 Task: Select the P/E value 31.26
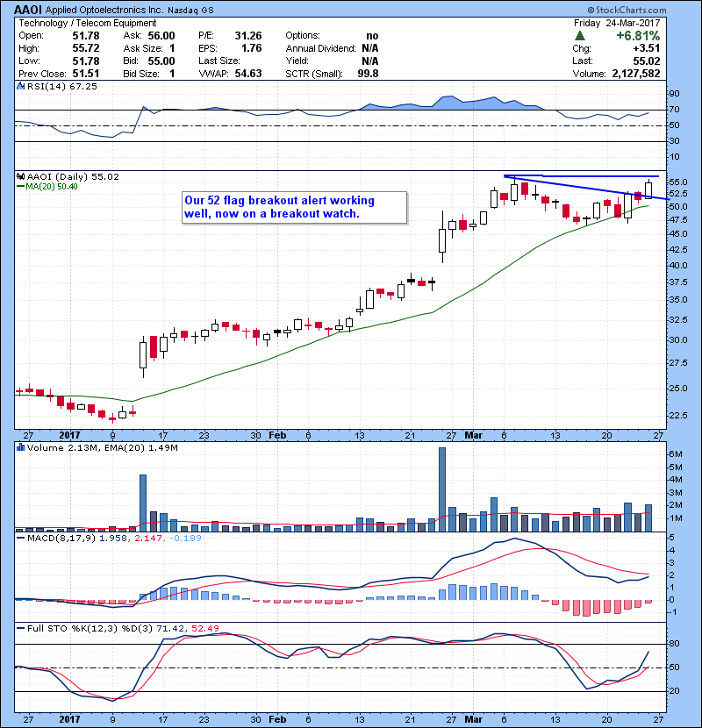tap(248, 36)
